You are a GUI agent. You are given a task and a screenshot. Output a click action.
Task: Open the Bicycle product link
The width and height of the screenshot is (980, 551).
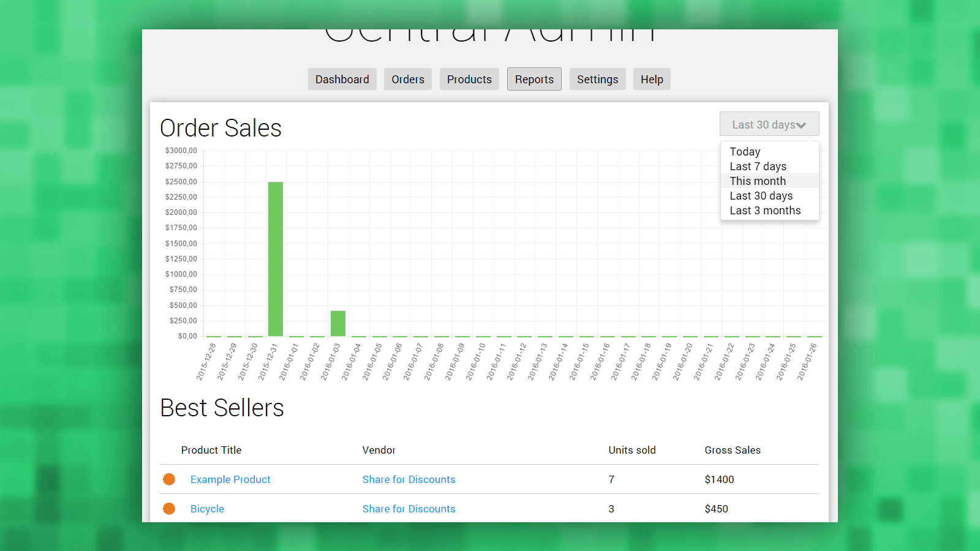coord(207,509)
